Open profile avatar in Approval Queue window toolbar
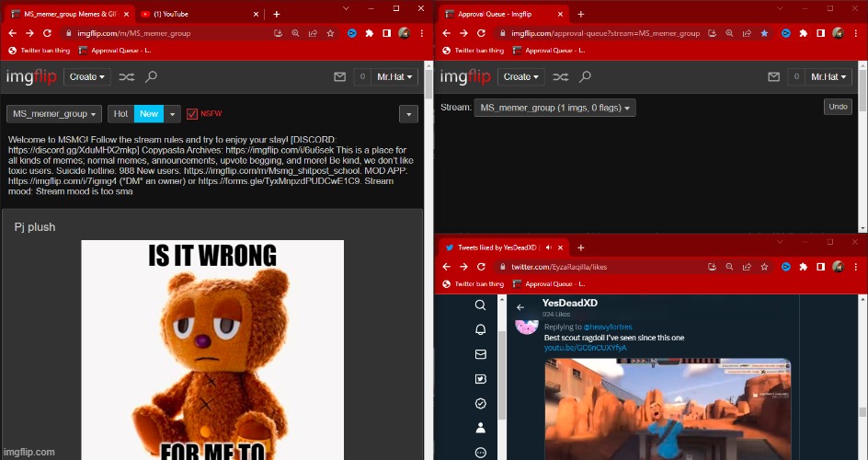Image resolution: width=868 pixels, height=460 pixels. pyautogui.click(x=838, y=33)
